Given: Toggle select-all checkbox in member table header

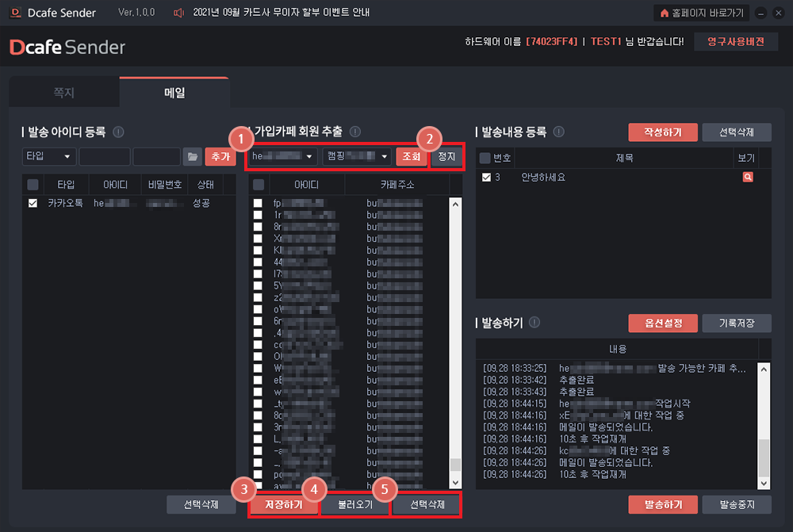Looking at the screenshot, I should pos(259,185).
